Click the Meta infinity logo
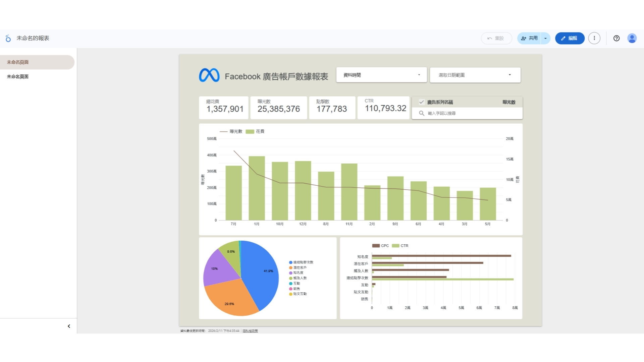The width and height of the screenshot is (644, 362). pyautogui.click(x=209, y=75)
